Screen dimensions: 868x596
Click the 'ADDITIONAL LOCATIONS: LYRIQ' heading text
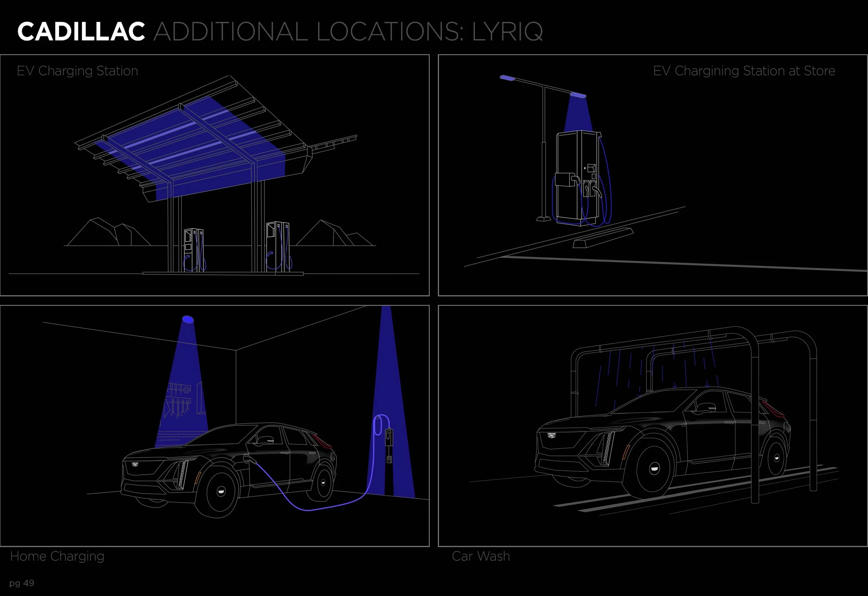click(348, 31)
